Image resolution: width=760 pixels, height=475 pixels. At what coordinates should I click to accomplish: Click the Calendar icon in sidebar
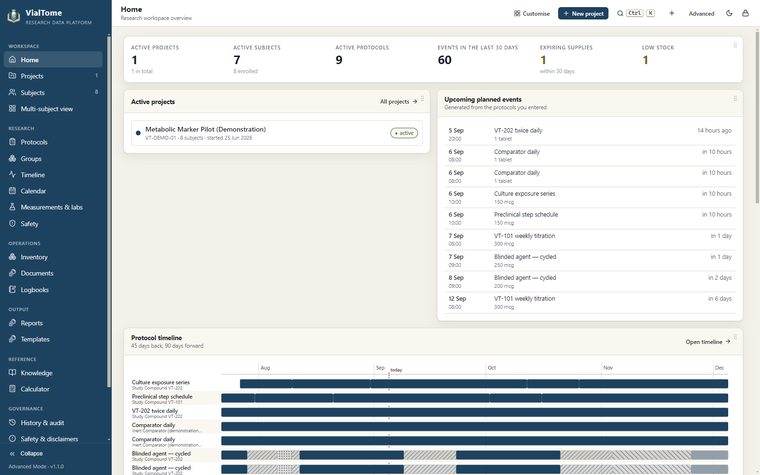13,191
